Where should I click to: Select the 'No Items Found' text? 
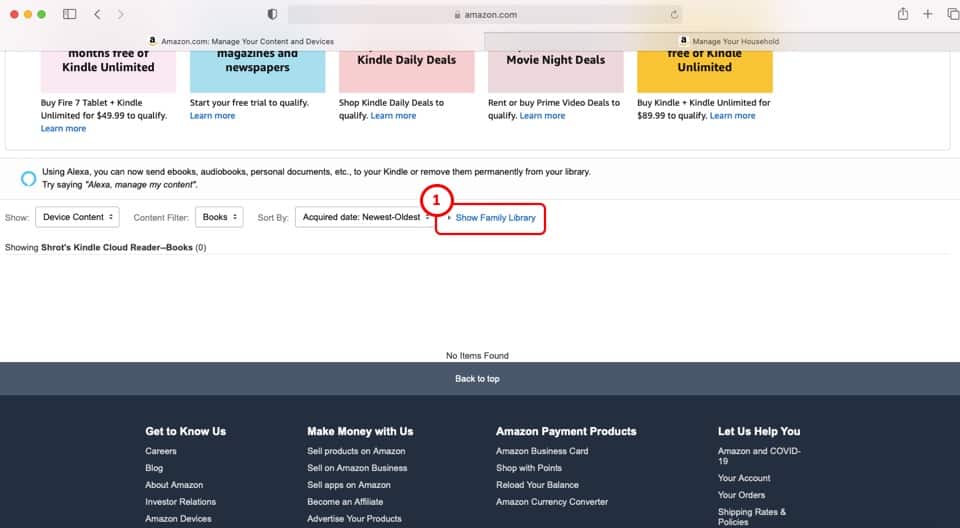pos(478,355)
